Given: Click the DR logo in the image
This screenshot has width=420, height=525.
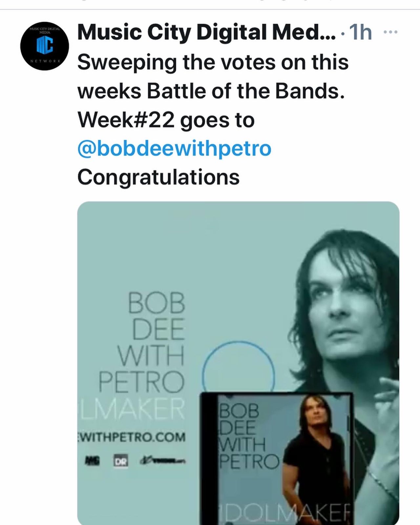Looking at the screenshot, I should click(121, 461).
